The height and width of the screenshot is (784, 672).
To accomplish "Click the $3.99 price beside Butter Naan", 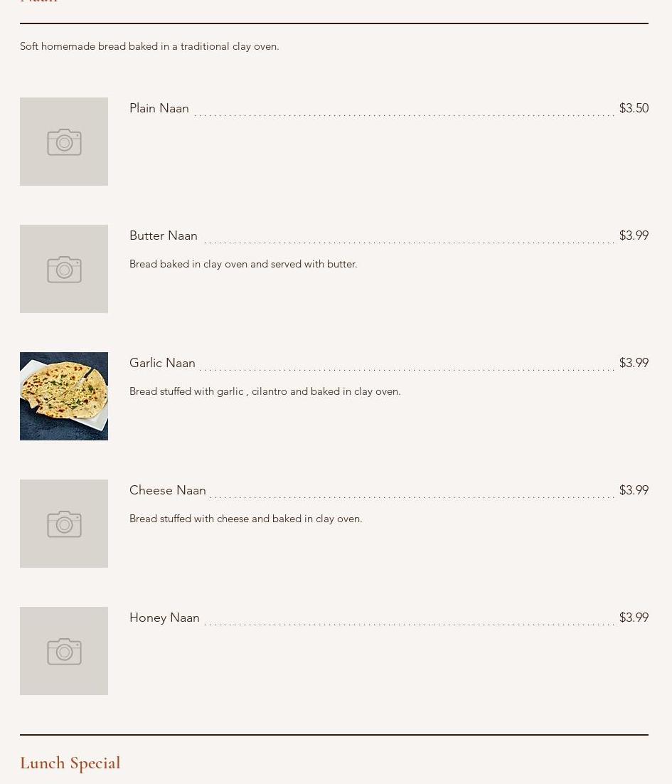I will [634, 235].
